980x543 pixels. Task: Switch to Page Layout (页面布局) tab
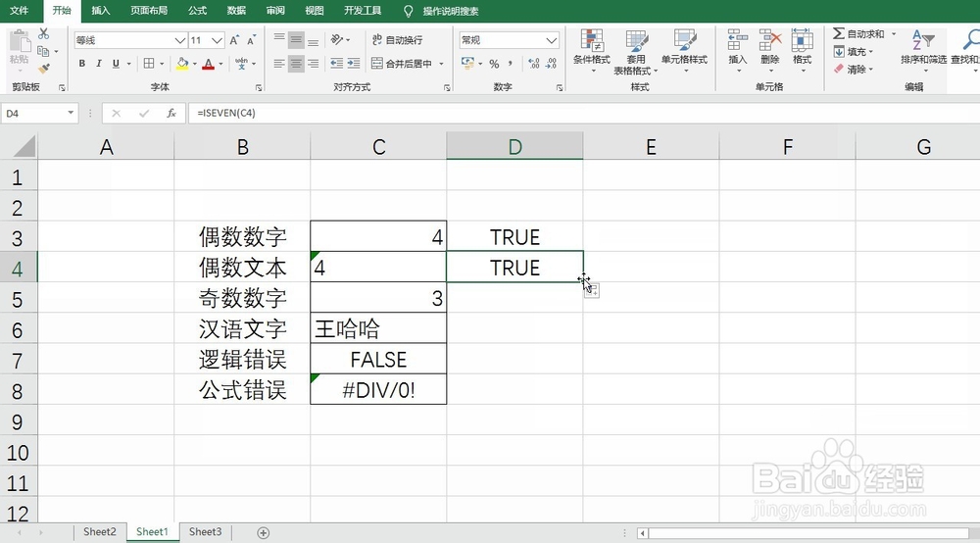tap(149, 11)
